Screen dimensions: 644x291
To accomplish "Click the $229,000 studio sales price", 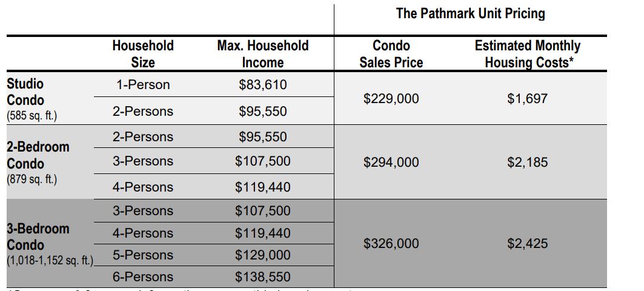I will [x=391, y=98].
